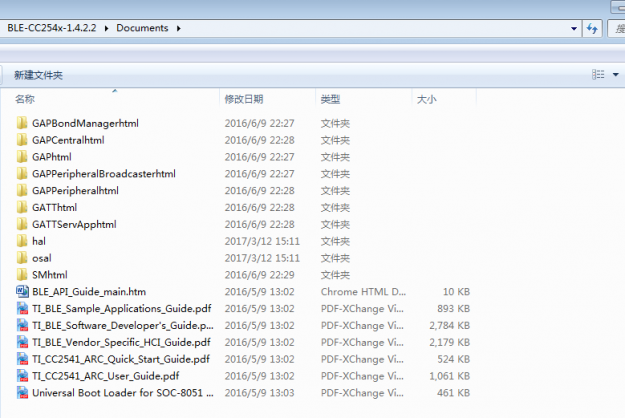Click the GAPhtml folder icon
The image size is (625, 418).
pyautogui.click(x=22, y=157)
